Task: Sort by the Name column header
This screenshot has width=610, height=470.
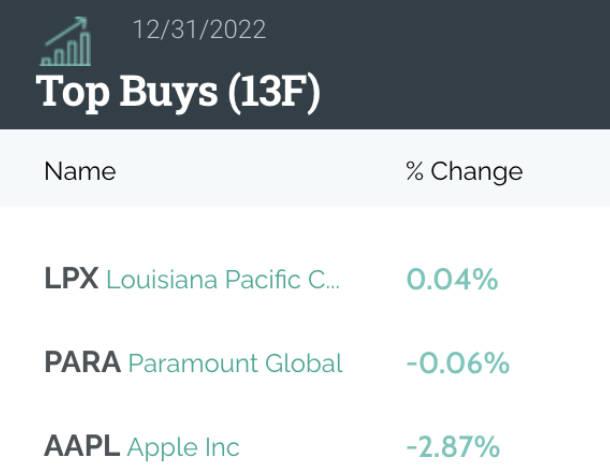Action: [x=80, y=171]
